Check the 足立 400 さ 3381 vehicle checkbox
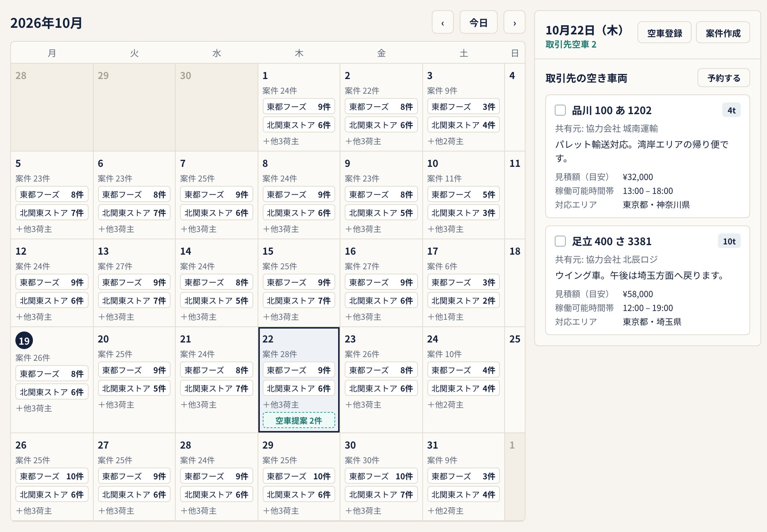Viewport: 767px width, 532px height. coord(560,241)
